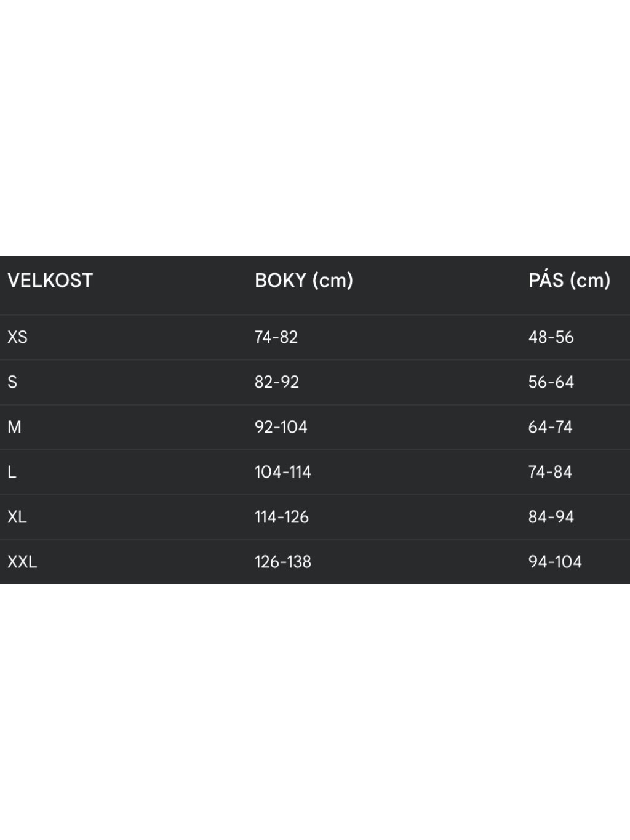This screenshot has width=630, height=840.
Task: Select the XL size cell
Action: [x=17, y=517]
